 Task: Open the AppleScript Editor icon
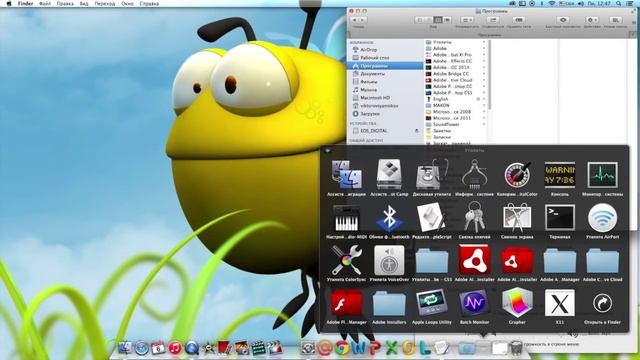tap(431, 218)
